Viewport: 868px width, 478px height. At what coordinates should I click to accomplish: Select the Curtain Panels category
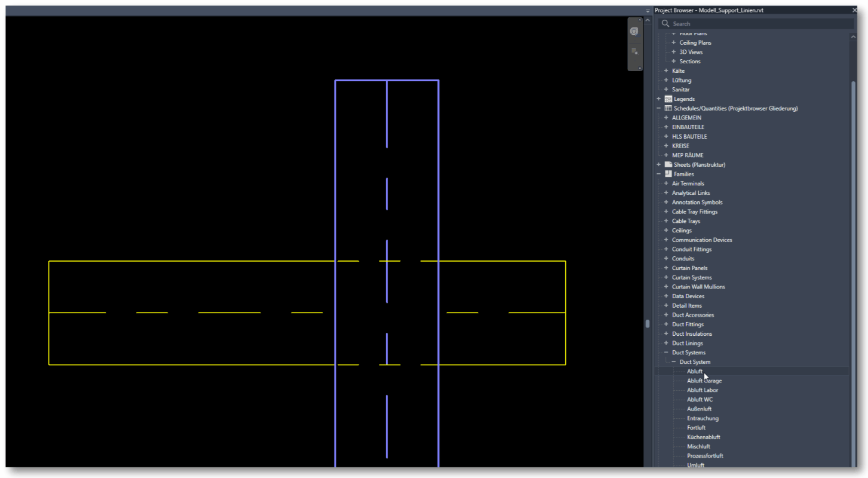pyautogui.click(x=690, y=268)
